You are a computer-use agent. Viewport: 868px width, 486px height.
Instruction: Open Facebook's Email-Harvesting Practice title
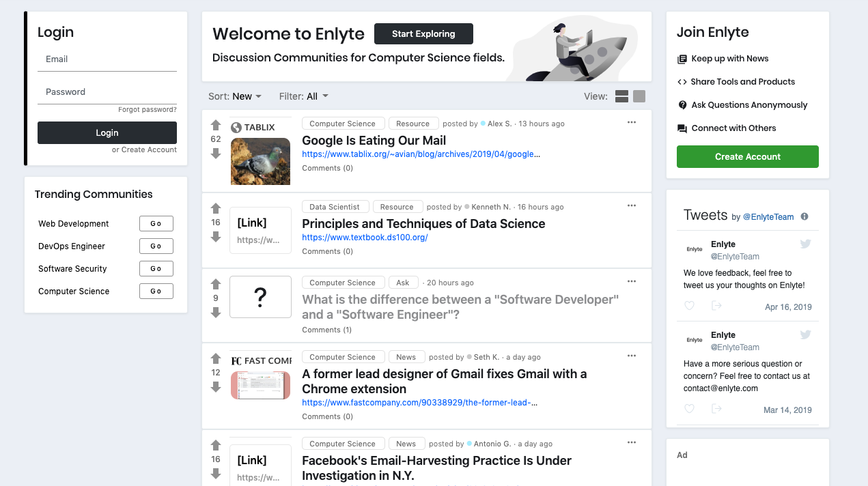point(437,468)
